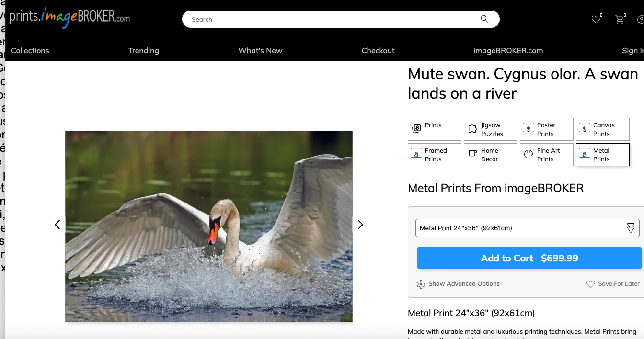Click the user account icon
The image size is (644, 339).
click(641, 20)
